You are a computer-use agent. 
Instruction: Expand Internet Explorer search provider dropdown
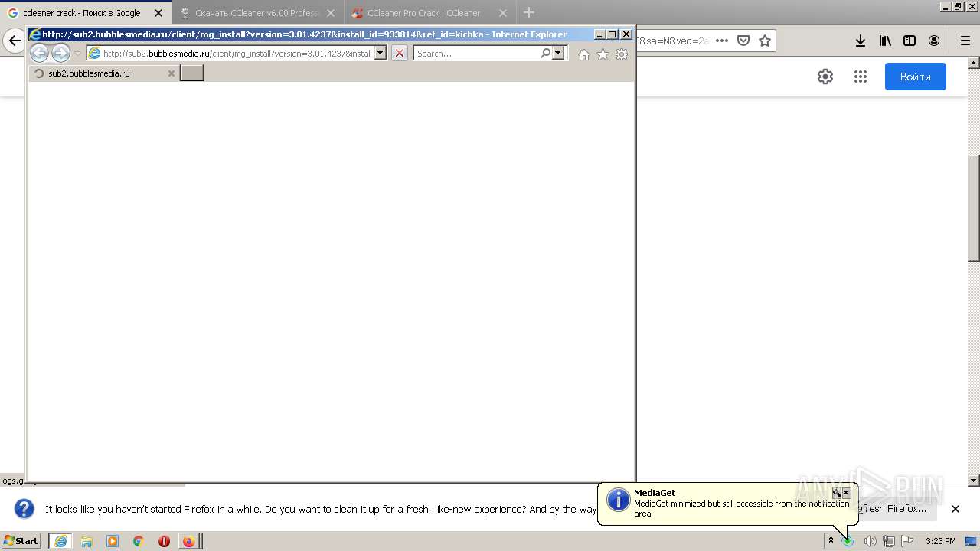pos(557,53)
